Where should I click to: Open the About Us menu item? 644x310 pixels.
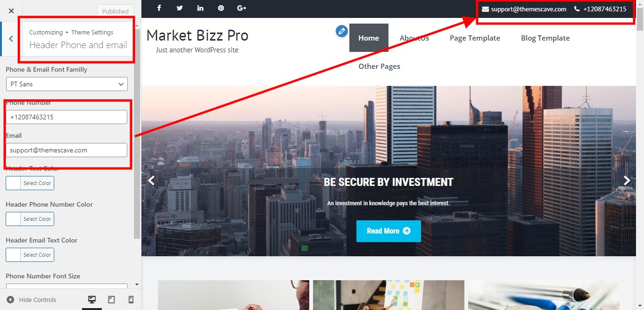coord(414,38)
